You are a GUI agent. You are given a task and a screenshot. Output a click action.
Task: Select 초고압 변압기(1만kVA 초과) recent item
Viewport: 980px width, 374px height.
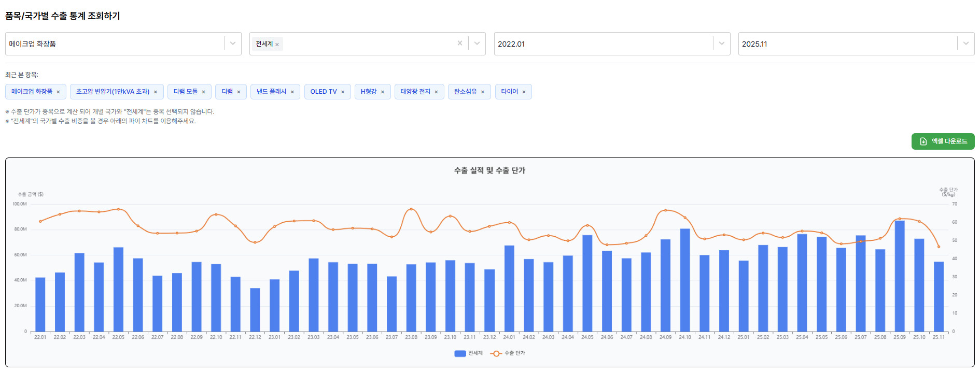[113, 92]
